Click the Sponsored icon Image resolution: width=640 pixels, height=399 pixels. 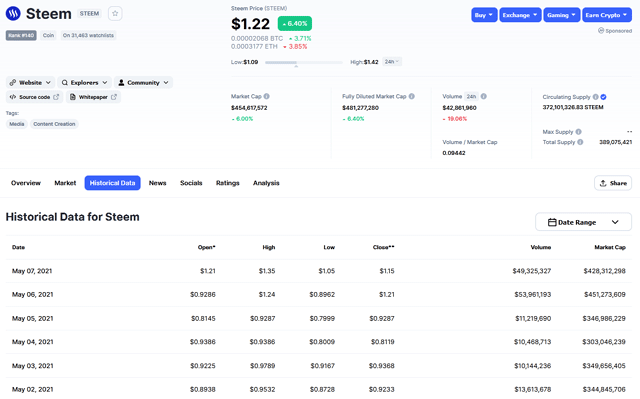coord(601,31)
